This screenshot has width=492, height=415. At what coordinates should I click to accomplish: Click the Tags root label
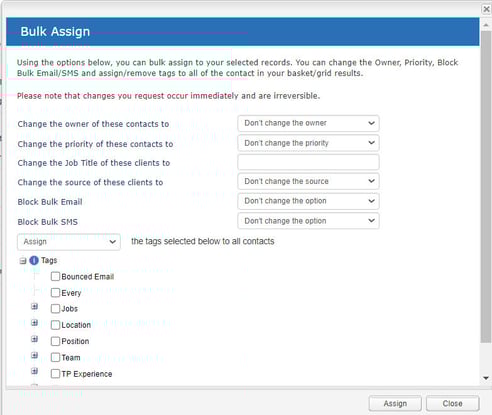click(x=49, y=260)
